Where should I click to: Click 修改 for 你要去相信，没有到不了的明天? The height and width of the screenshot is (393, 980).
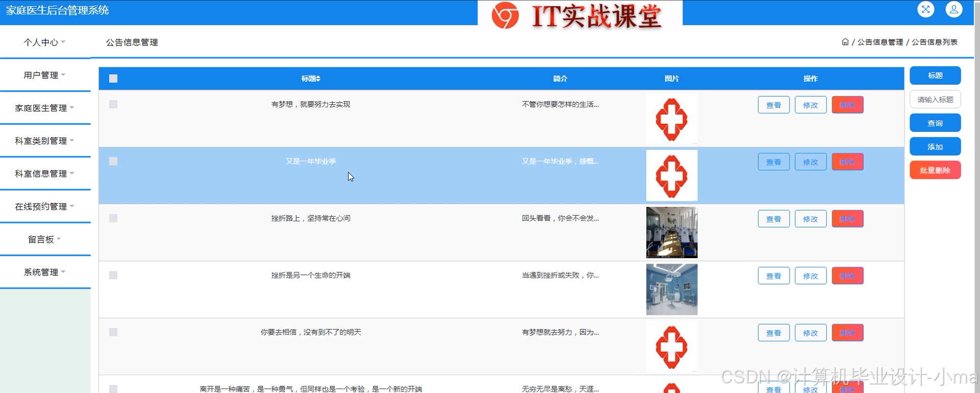811,333
